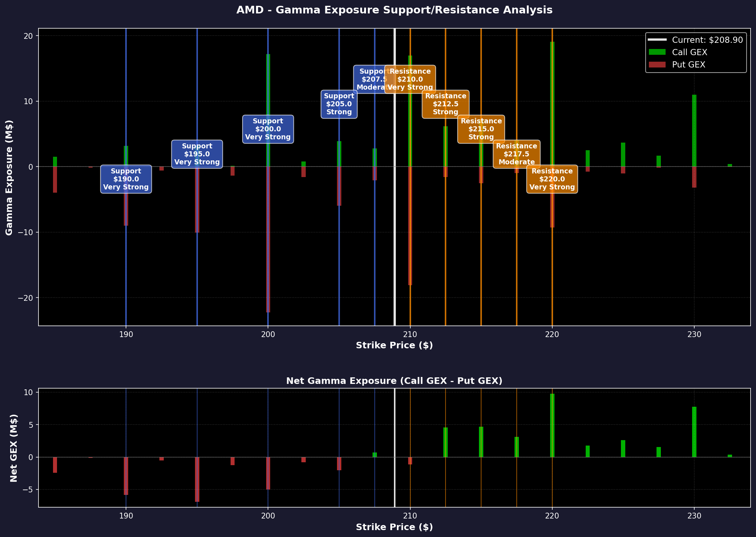The width and height of the screenshot is (756, 537).
Task: Click the '5' tick on the Net GEX axis
Action: pos(31,425)
